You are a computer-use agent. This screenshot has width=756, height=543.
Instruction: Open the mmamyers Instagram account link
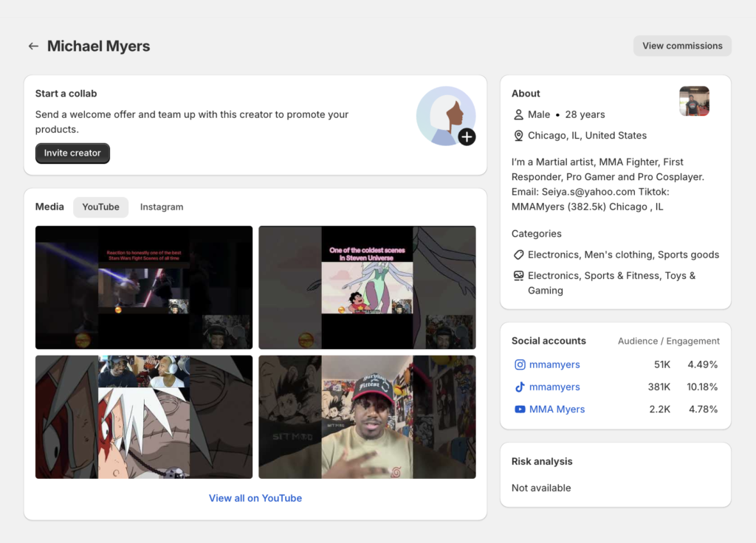pyautogui.click(x=554, y=364)
